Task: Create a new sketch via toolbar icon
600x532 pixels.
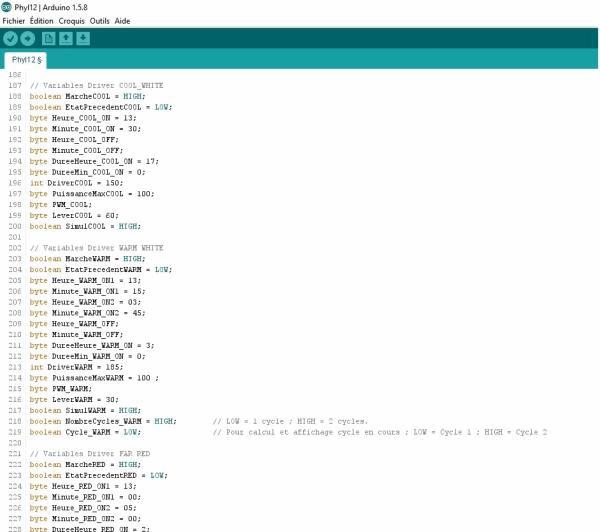Action: (x=49, y=38)
